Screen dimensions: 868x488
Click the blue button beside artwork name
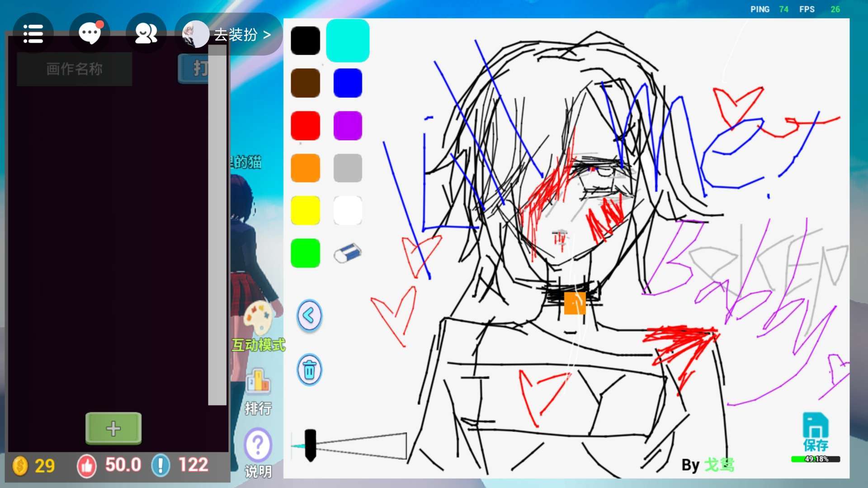[193, 69]
